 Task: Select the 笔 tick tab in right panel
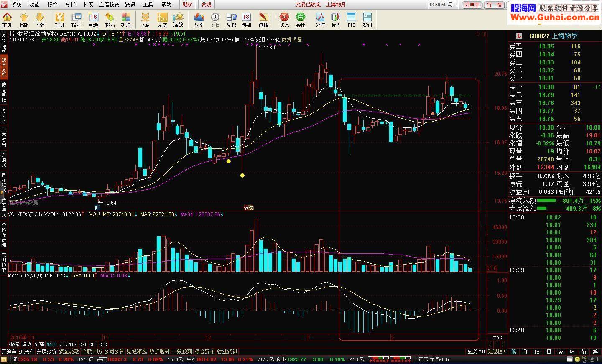click(513, 351)
